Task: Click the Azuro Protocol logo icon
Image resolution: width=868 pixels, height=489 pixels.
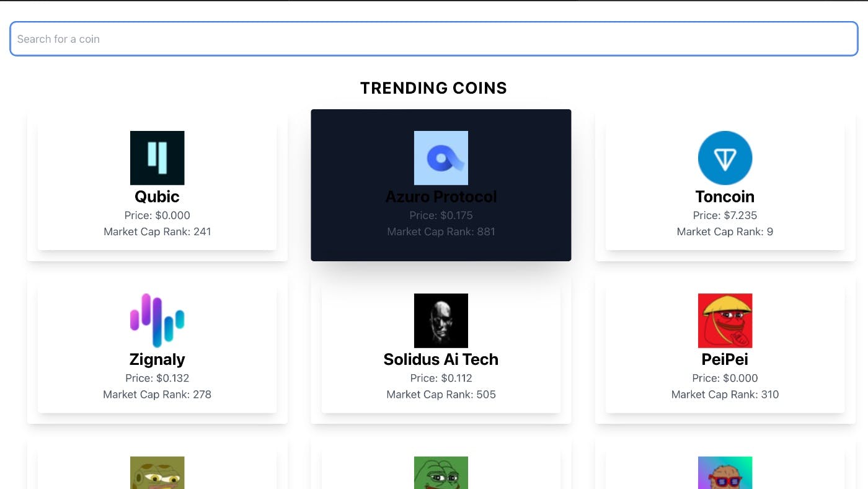Action: (x=441, y=158)
